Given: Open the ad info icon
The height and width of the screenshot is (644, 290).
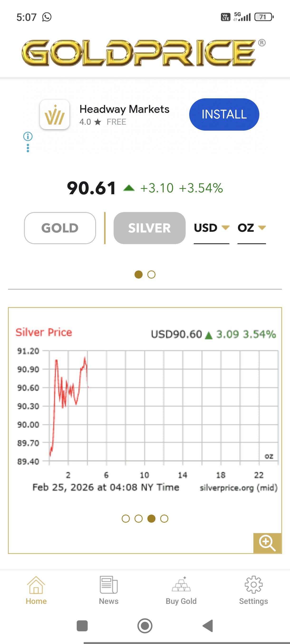Looking at the screenshot, I should coord(28,137).
